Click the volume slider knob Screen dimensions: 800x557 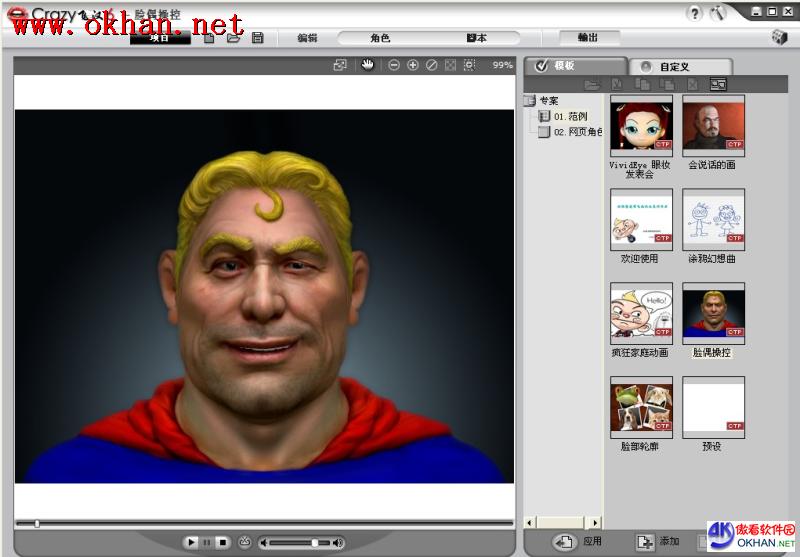(315, 543)
